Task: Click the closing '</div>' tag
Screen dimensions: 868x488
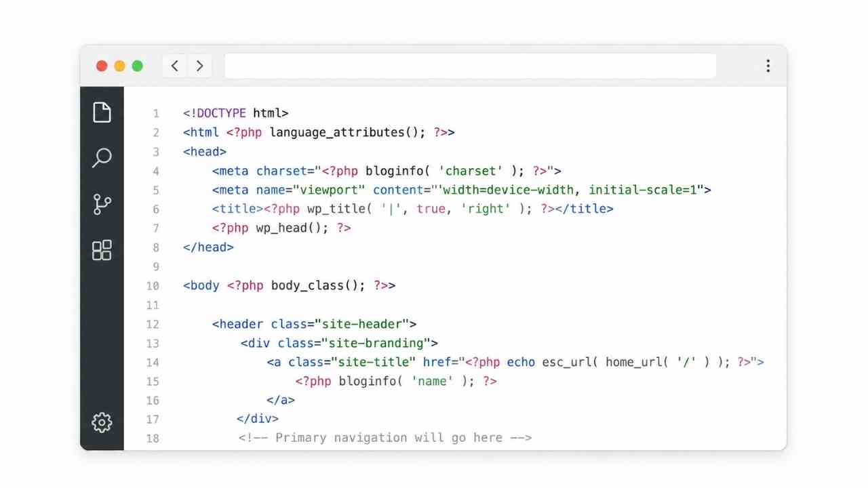Action: [x=258, y=419]
